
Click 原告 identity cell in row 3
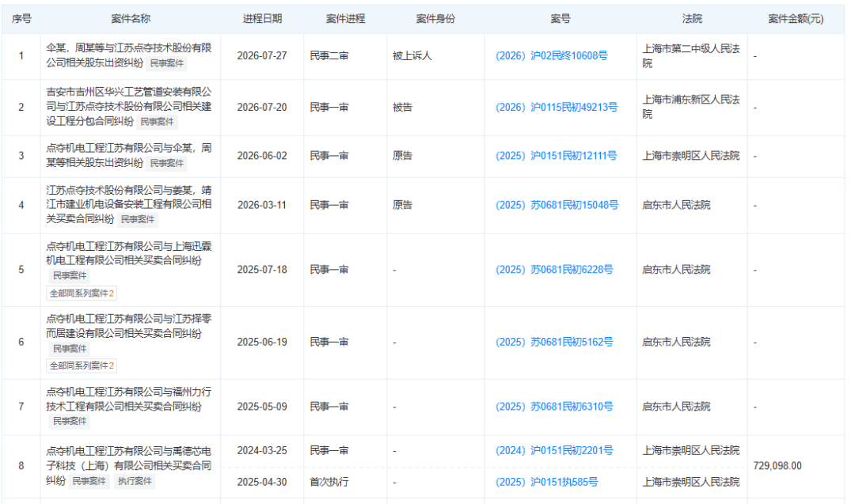click(402, 156)
